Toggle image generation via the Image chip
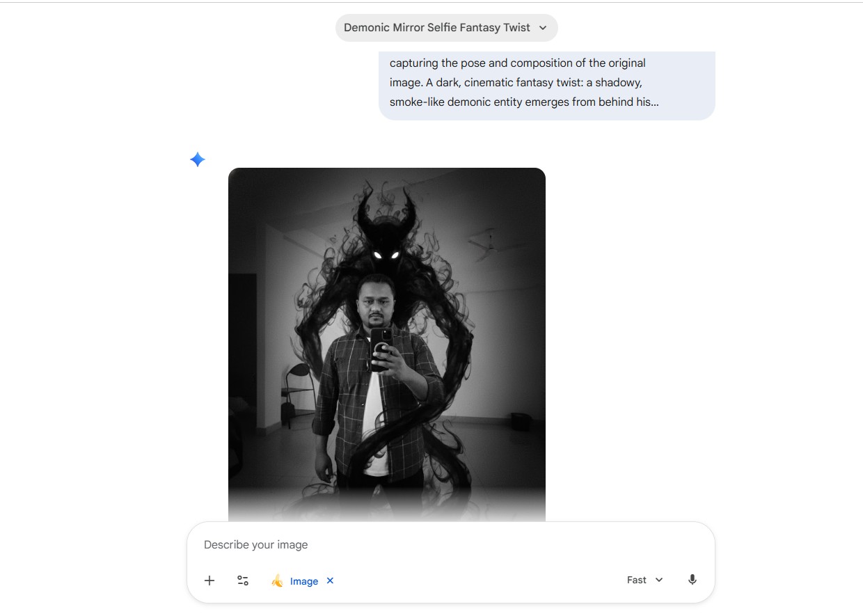The height and width of the screenshot is (616, 863). click(304, 581)
